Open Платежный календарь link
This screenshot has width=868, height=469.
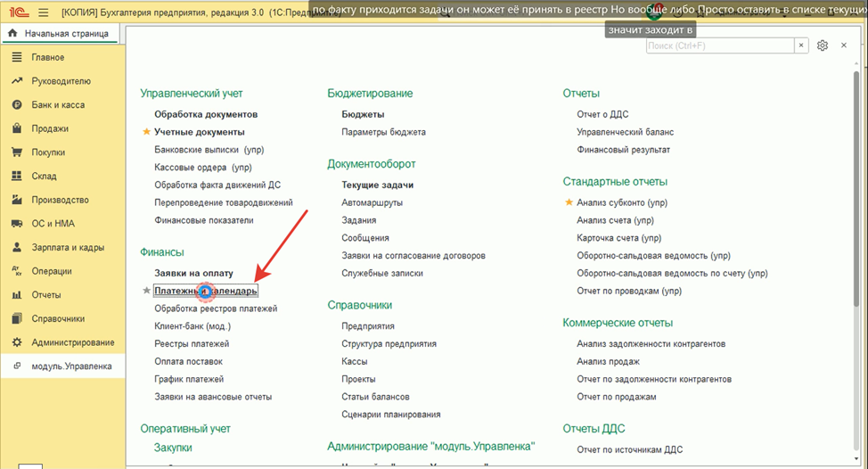(x=205, y=291)
